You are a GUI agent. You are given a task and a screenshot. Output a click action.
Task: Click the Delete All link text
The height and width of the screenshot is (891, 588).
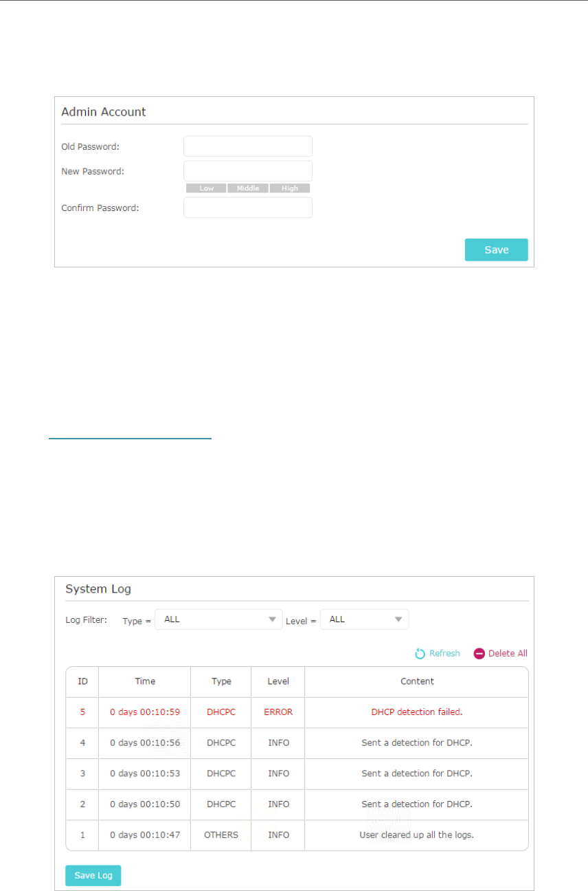pos(508,653)
